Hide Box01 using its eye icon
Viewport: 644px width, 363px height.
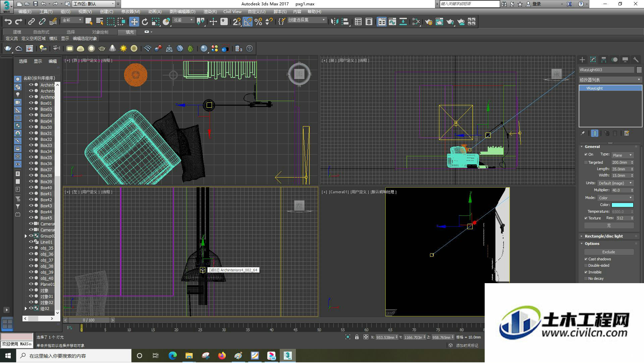31,103
